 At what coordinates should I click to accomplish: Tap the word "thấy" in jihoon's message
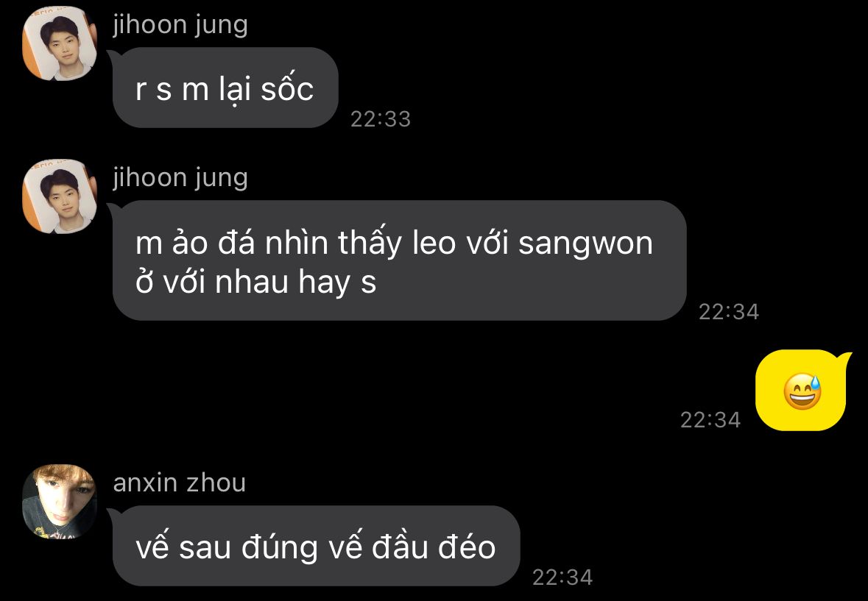370,243
